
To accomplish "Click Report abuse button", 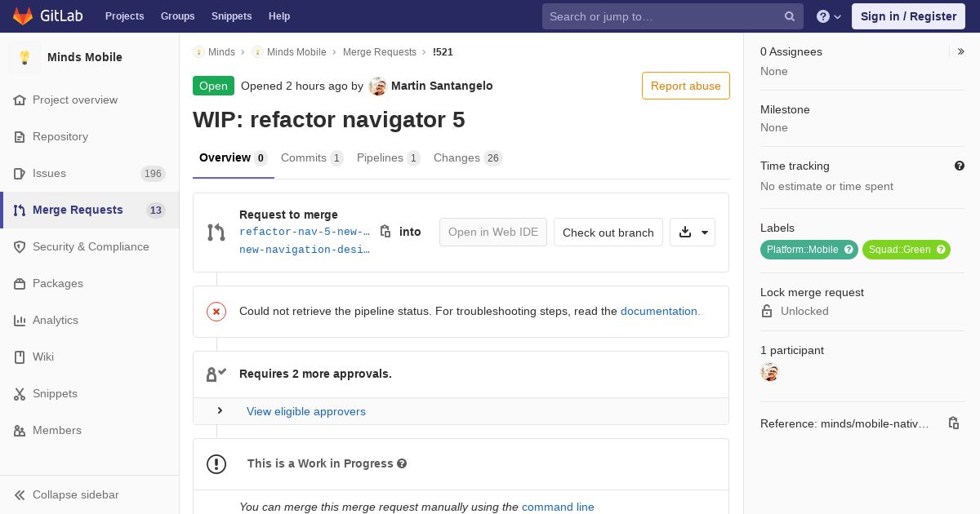I will [x=686, y=86].
